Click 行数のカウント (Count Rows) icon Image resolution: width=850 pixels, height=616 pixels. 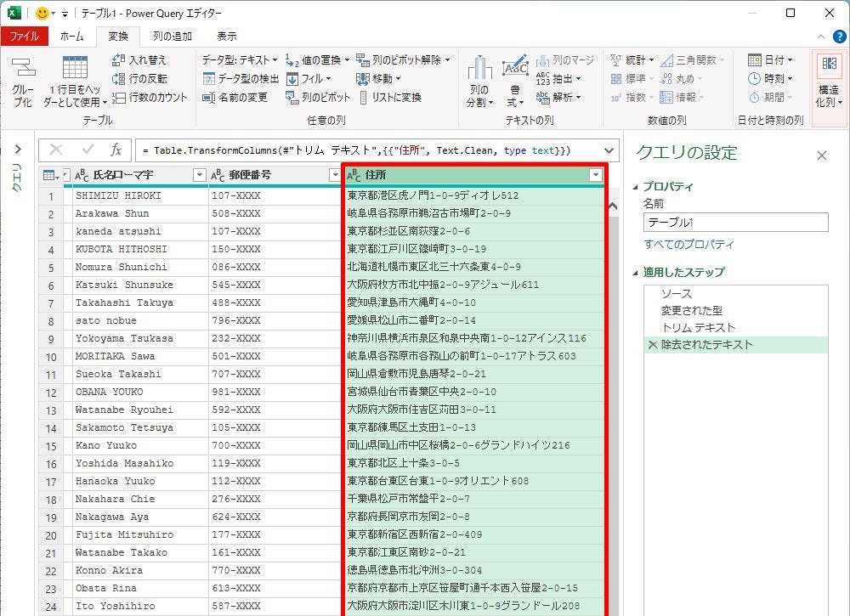119,98
